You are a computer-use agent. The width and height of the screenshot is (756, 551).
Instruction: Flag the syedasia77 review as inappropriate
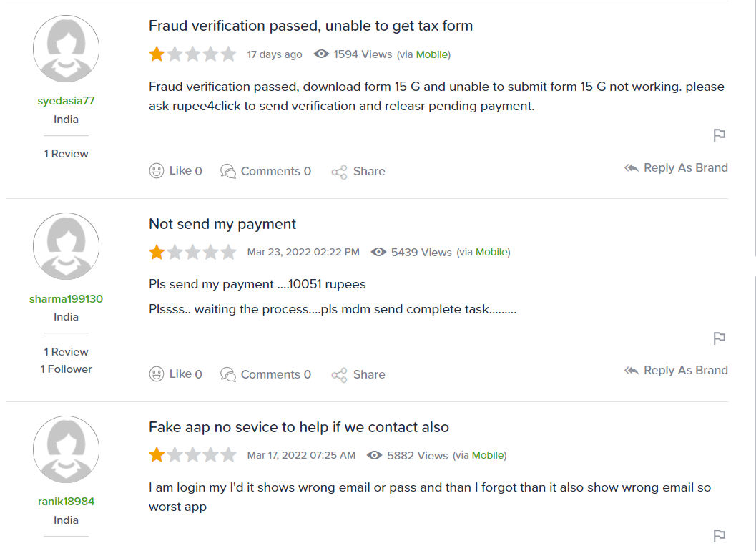[719, 135]
